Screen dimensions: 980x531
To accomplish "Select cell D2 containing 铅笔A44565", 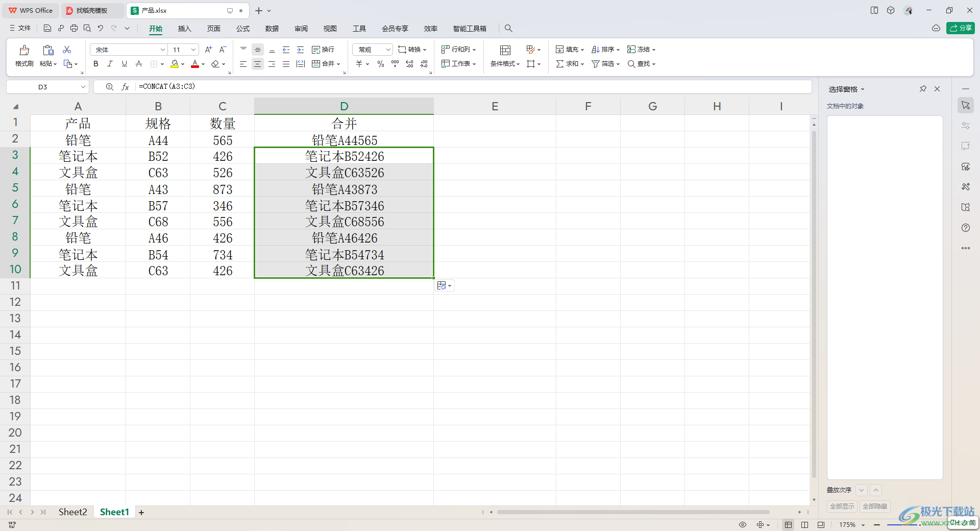I will coord(344,140).
